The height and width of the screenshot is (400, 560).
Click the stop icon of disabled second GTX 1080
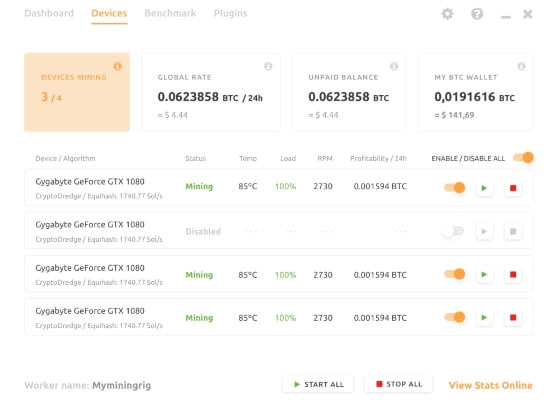pyautogui.click(x=513, y=231)
